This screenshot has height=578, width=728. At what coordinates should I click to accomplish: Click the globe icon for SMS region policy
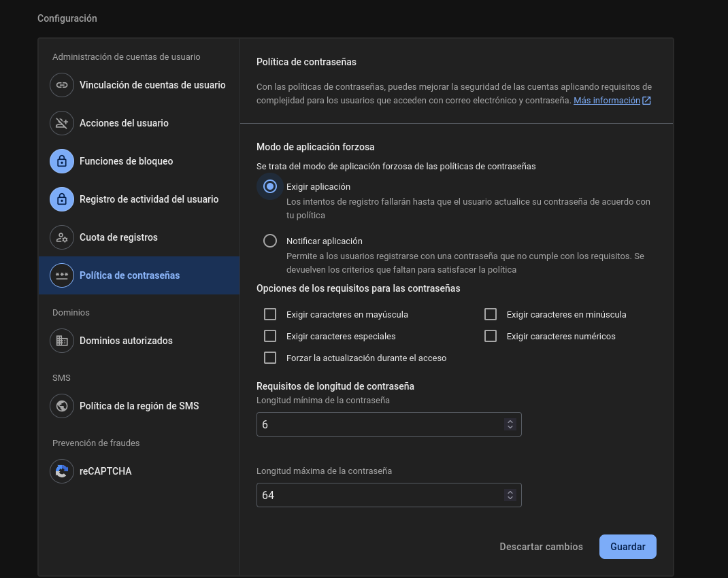click(x=62, y=406)
